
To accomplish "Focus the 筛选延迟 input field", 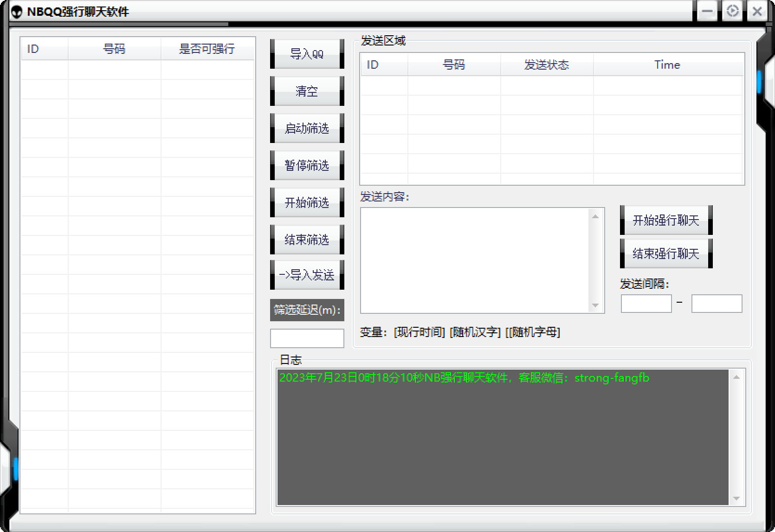I will (307, 338).
